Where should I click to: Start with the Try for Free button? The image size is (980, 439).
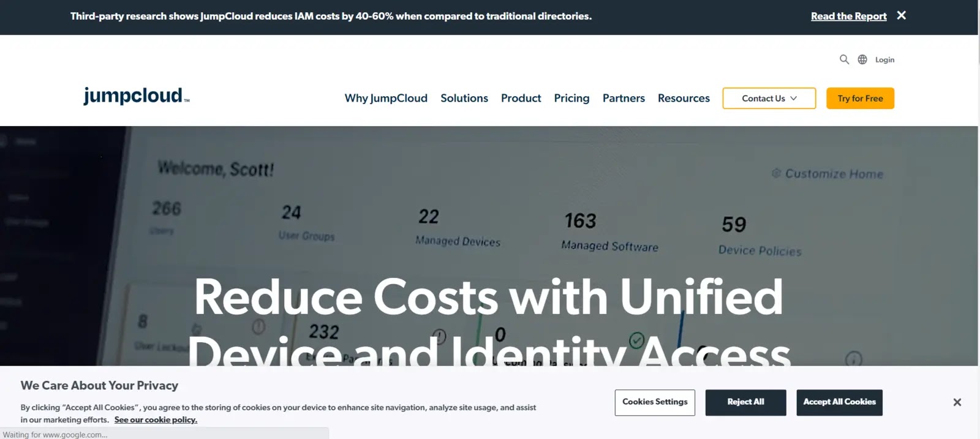[x=860, y=98]
